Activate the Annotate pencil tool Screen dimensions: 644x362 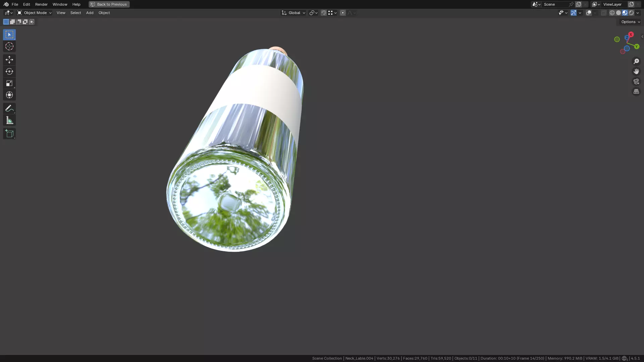pyautogui.click(x=9, y=108)
